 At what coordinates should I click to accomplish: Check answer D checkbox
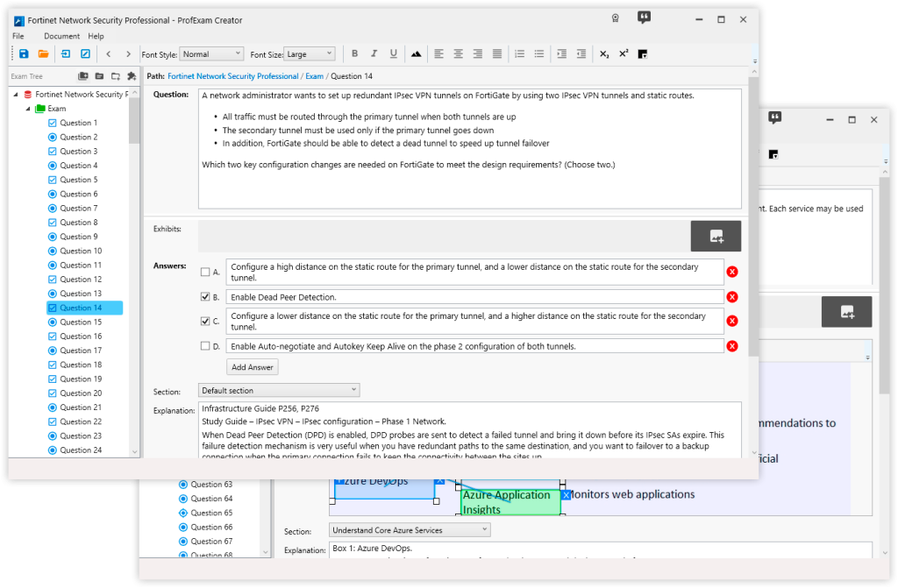click(205, 346)
